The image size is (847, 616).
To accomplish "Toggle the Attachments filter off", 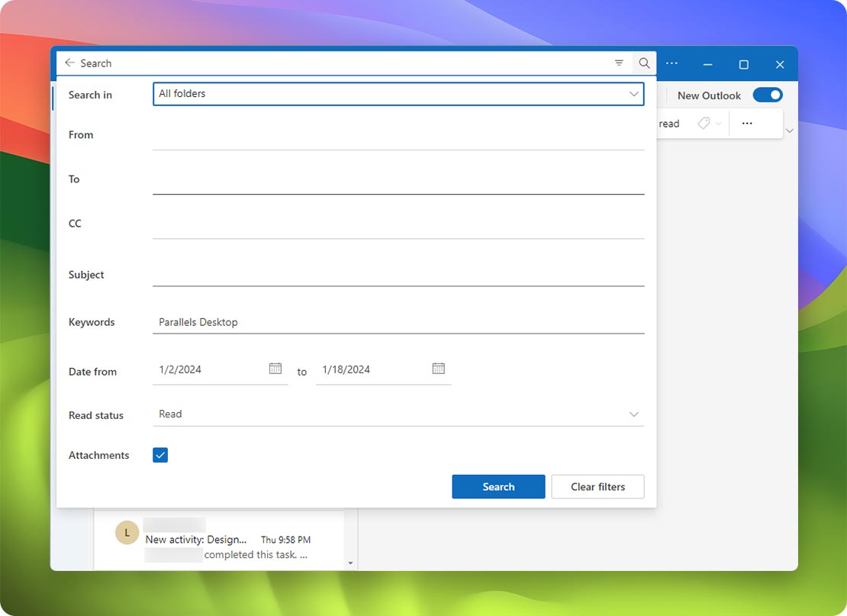I will [160, 454].
